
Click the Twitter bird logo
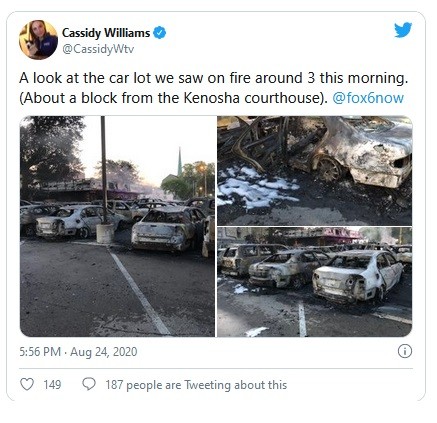coord(403,30)
